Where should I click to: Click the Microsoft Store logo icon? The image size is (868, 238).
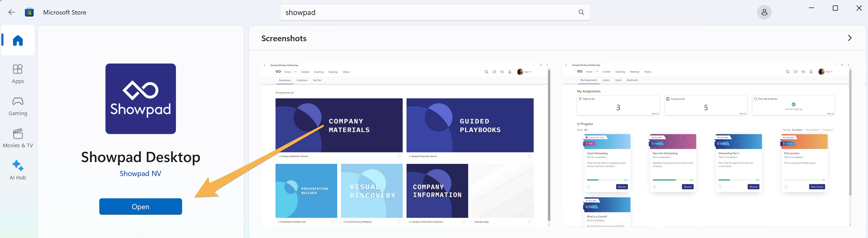coord(29,12)
